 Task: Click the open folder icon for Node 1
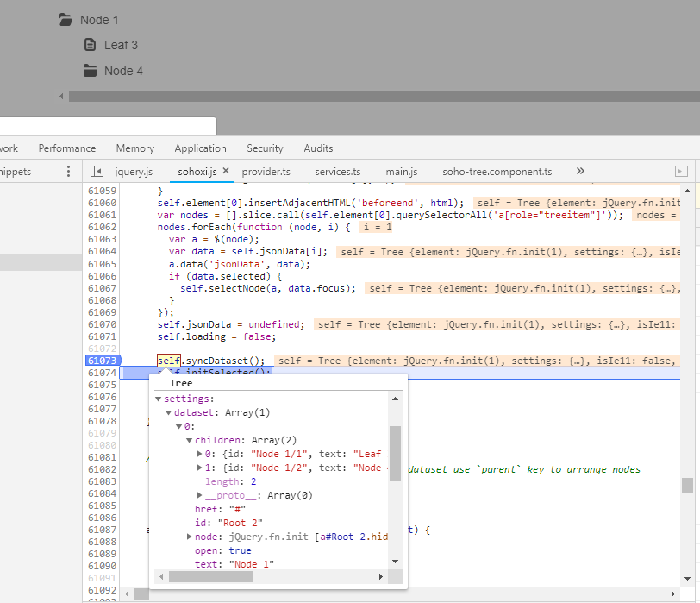coord(66,19)
